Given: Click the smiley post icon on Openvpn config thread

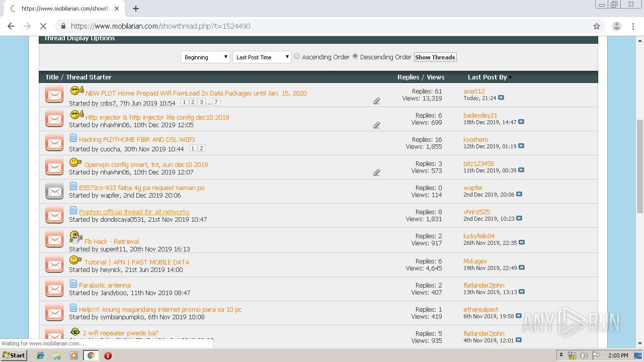Looking at the screenshot, I should click(x=75, y=163).
